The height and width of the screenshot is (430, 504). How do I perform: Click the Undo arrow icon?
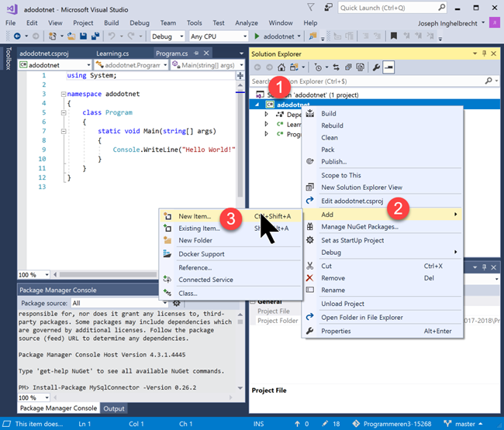(112, 36)
